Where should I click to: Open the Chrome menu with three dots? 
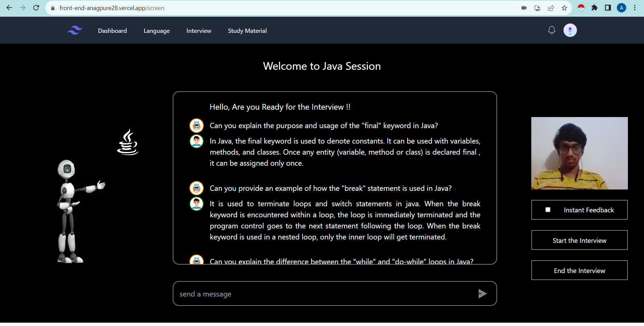(635, 8)
